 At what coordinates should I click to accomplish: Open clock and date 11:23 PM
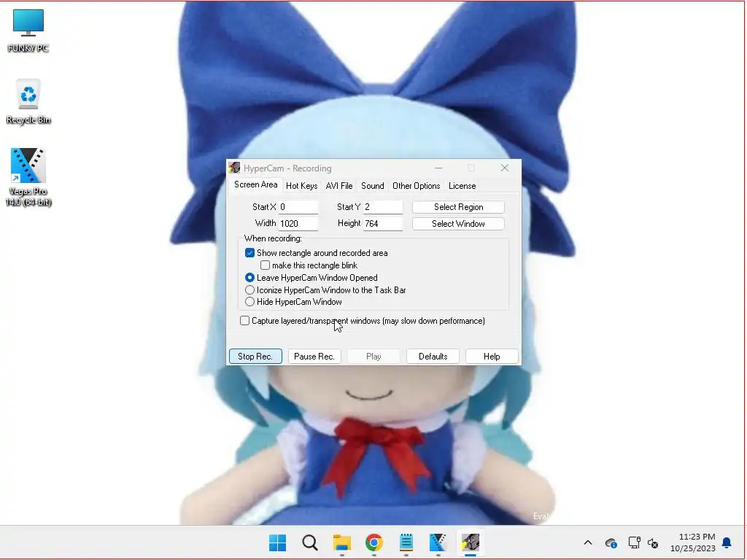[692, 542]
